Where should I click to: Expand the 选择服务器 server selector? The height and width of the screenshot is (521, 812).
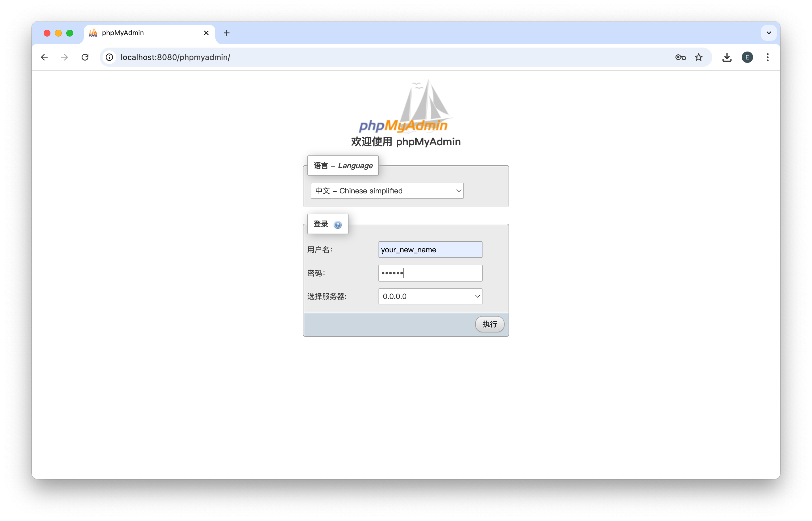430,296
